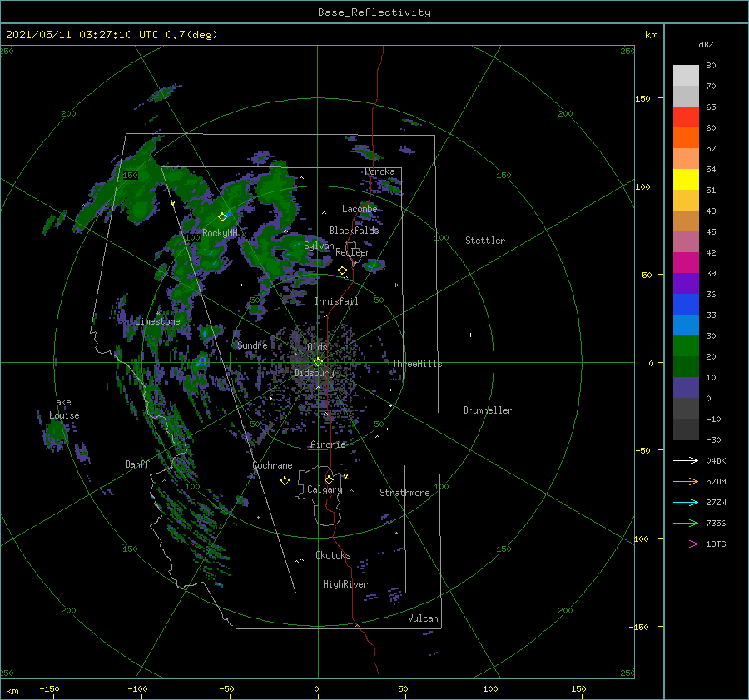Click the Strathmore city label
Screen dimensions: 749x700
(x=404, y=493)
